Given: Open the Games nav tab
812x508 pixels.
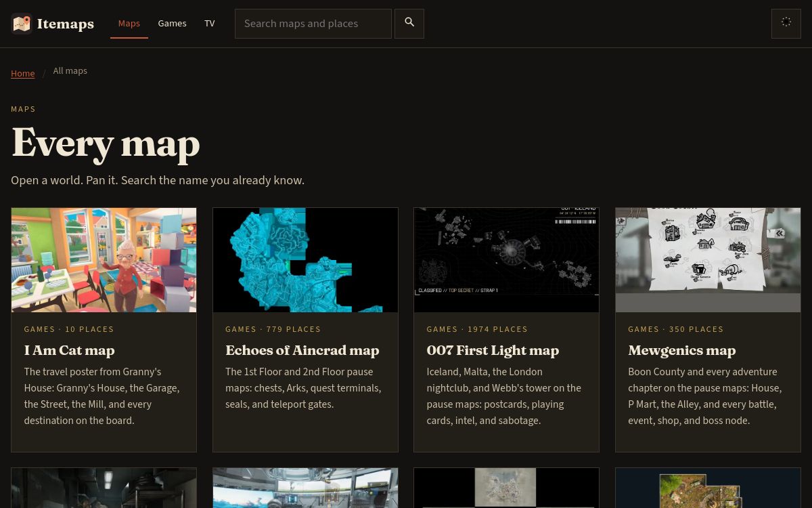Looking at the screenshot, I should coord(173,24).
